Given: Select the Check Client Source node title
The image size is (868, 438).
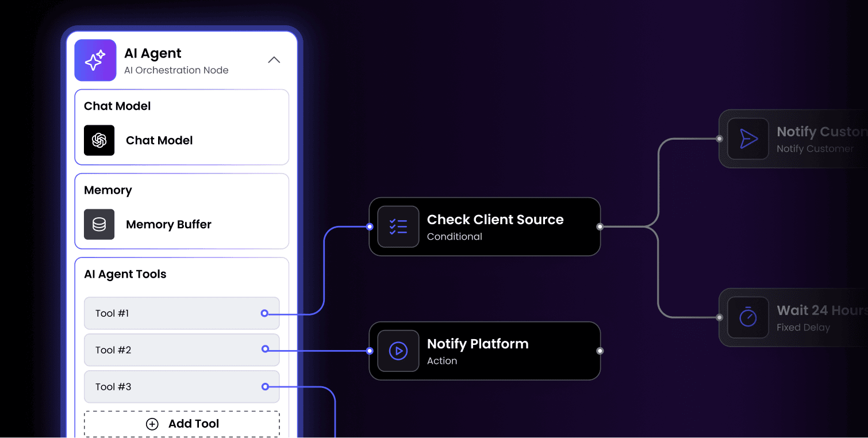Looking at the screenshot, I should pyautogui.click(x=495, y=220).
